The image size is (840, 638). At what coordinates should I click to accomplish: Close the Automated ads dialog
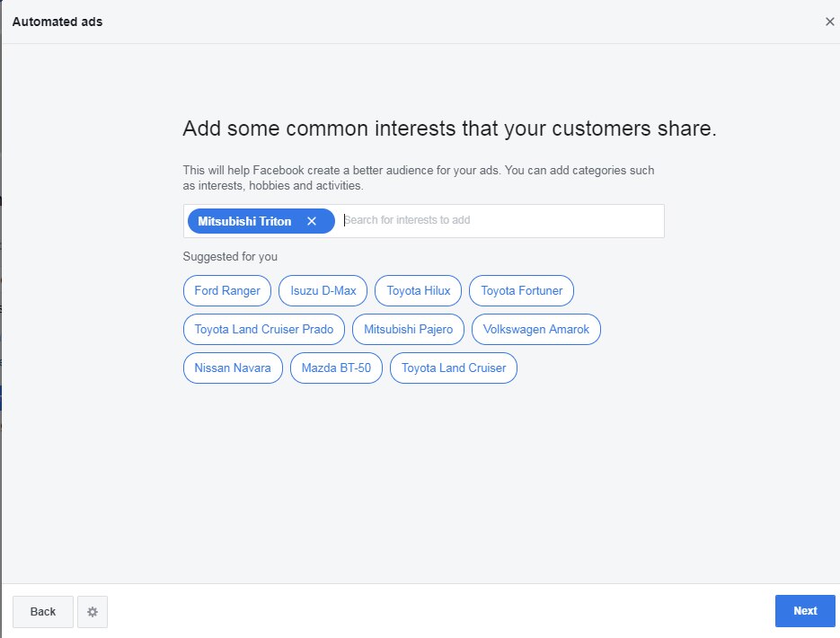click(829, 22)
